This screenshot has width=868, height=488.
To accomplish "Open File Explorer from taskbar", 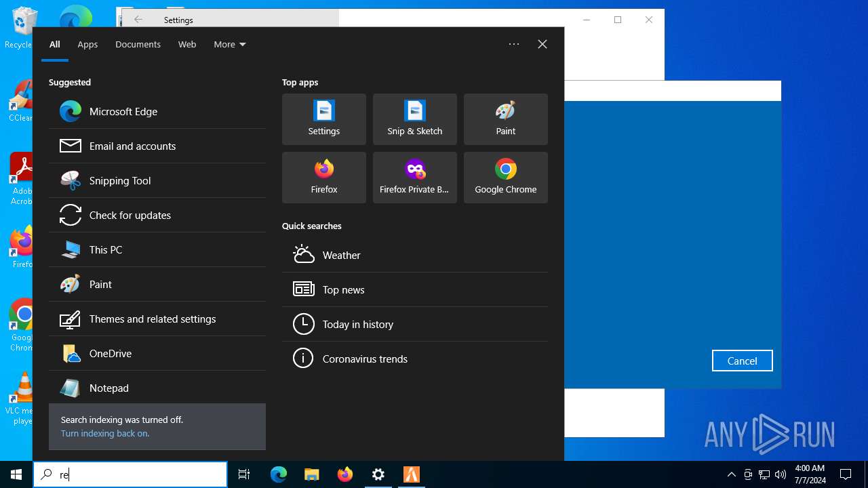I will pos(312,474).
